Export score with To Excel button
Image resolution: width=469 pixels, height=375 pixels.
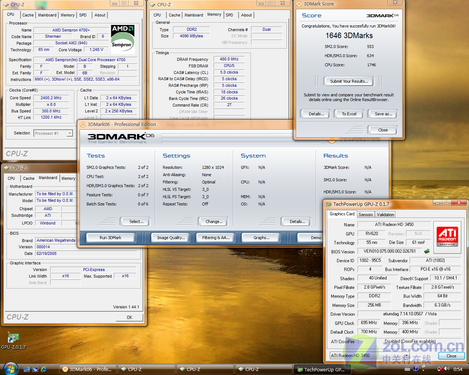[x=349, y=114]
